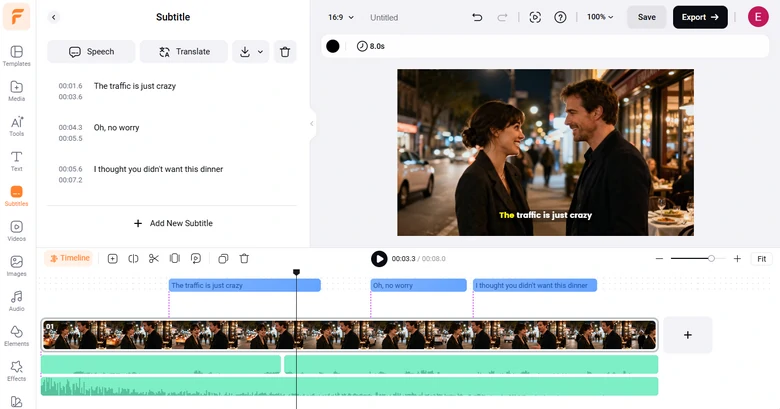Click the timeline zoom slider handle
The image size is (780, 409).
click(711, 259)
